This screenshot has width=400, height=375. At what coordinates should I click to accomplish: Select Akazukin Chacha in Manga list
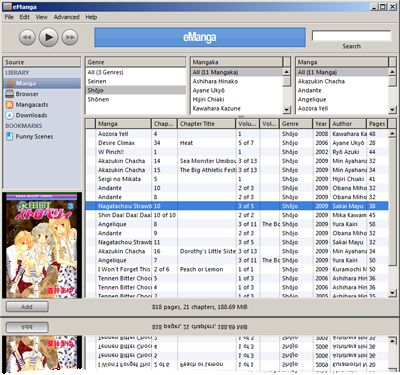coord(342,81)
